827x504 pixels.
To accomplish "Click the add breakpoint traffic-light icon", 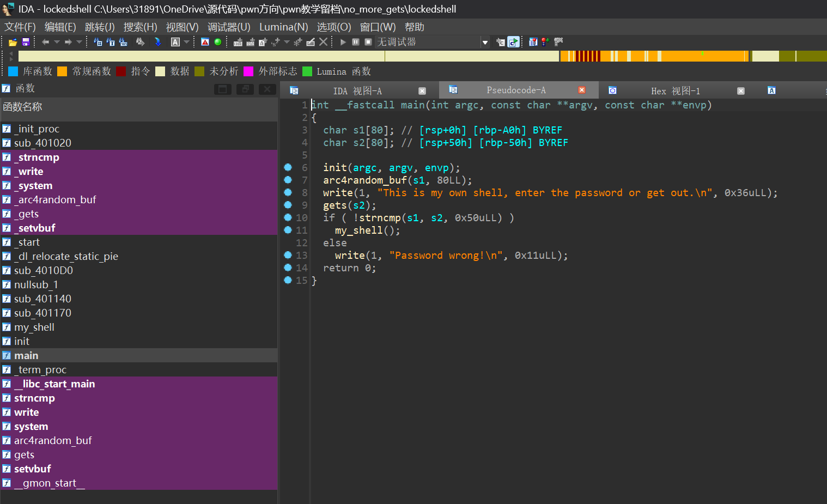I will (545, 42).
